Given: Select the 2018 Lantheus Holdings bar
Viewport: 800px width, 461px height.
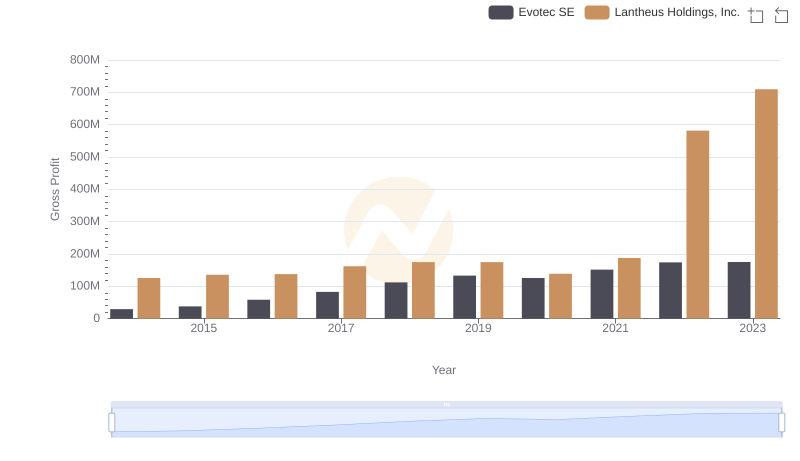Looking at the screenshot, I should [423, 291].
